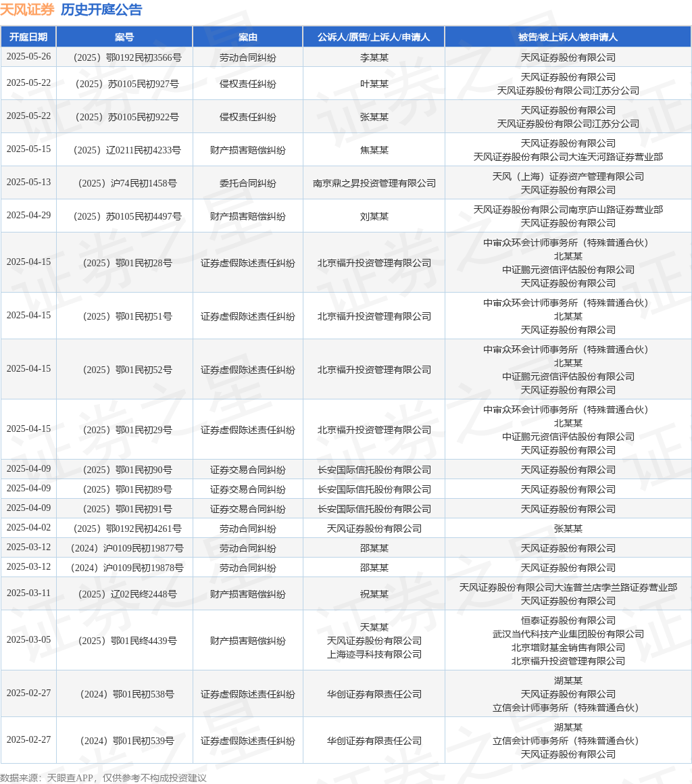Viewport: 692px width, 784px height.
Task: Click case number (2025)鄂01民终4439号
Action: click(127, 641)
